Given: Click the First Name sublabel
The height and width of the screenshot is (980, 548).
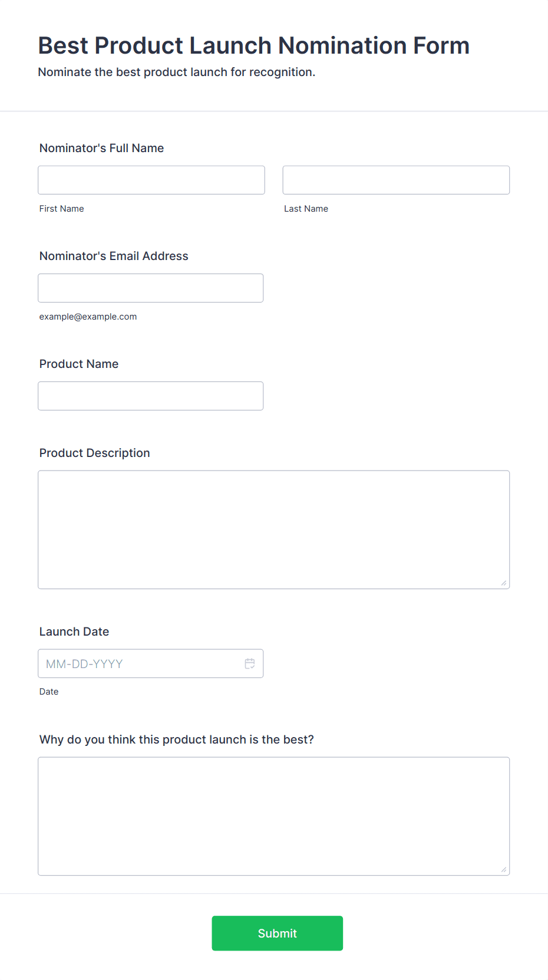Looking at the screenshot, I should click(62, 209).
